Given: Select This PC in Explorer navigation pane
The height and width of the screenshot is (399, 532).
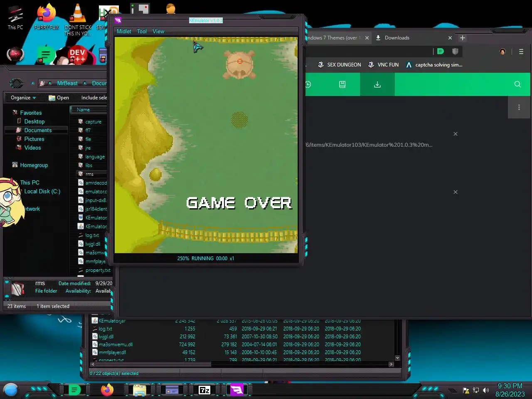Looking at the screenshot, I should click(30, 182).
